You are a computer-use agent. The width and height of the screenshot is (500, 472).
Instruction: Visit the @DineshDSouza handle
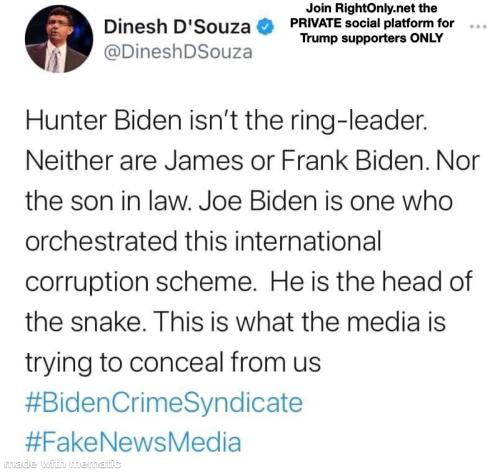click(x=178, y=52)
